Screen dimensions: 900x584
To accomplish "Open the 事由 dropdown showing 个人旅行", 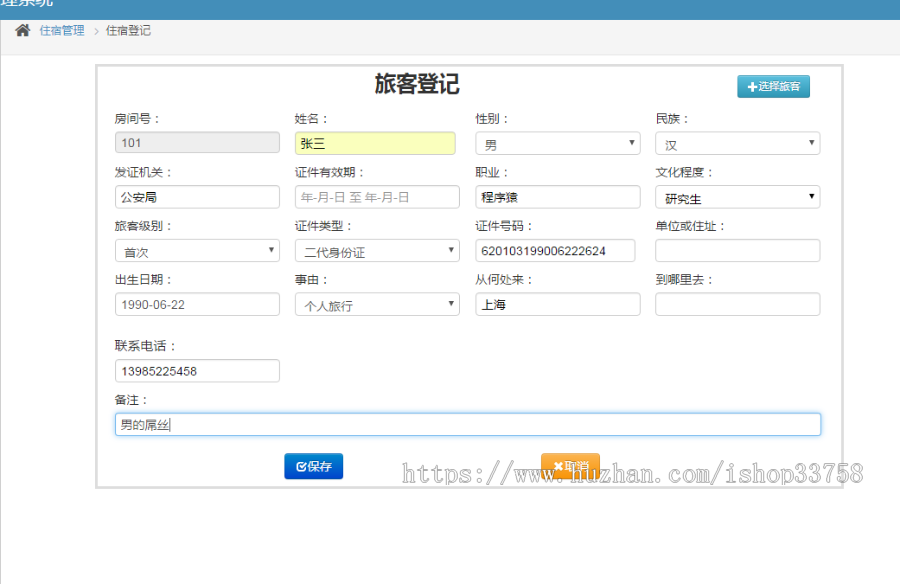I will (x=377, y=304).
